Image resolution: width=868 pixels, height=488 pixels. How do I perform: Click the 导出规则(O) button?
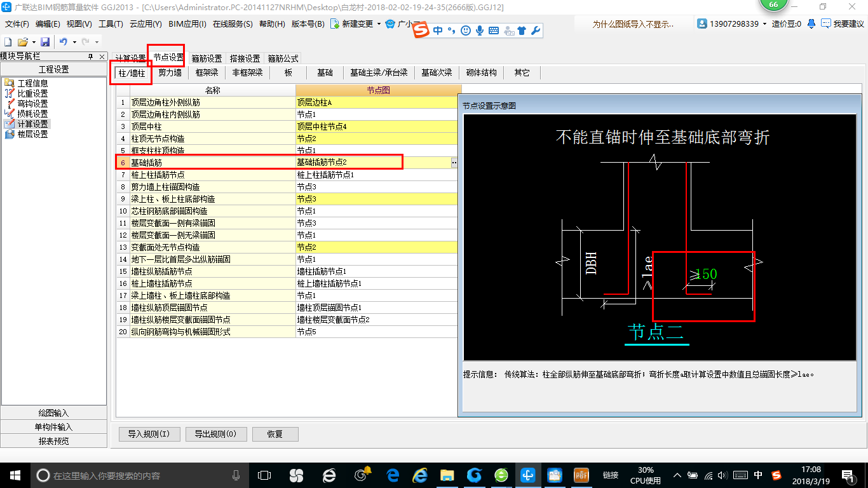(x=215, y=435)
